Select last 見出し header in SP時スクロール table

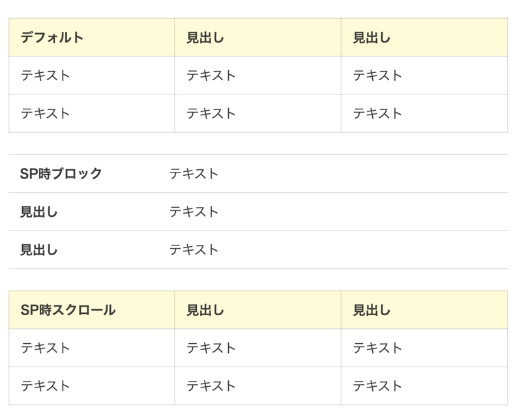372,310
